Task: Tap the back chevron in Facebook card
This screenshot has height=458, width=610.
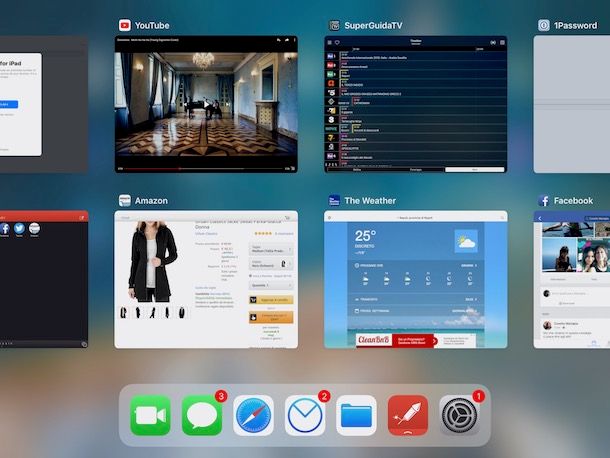Action: (x=540, y=219)
